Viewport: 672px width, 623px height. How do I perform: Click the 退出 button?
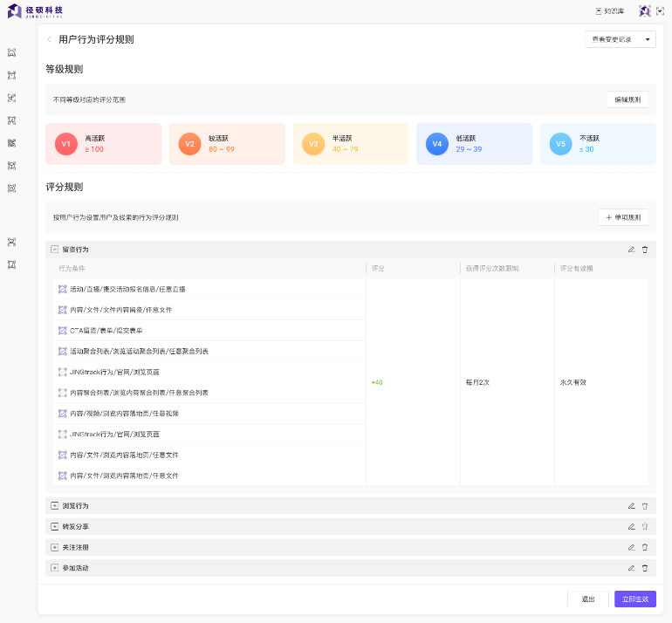pyautogui.click(x=587, y=599)
